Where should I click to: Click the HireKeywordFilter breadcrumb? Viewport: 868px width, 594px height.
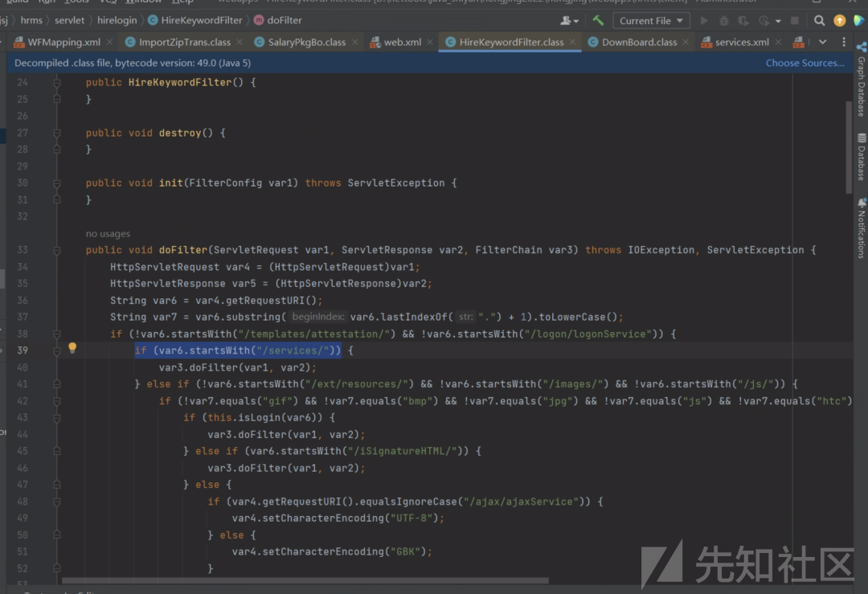coord(195,20)
